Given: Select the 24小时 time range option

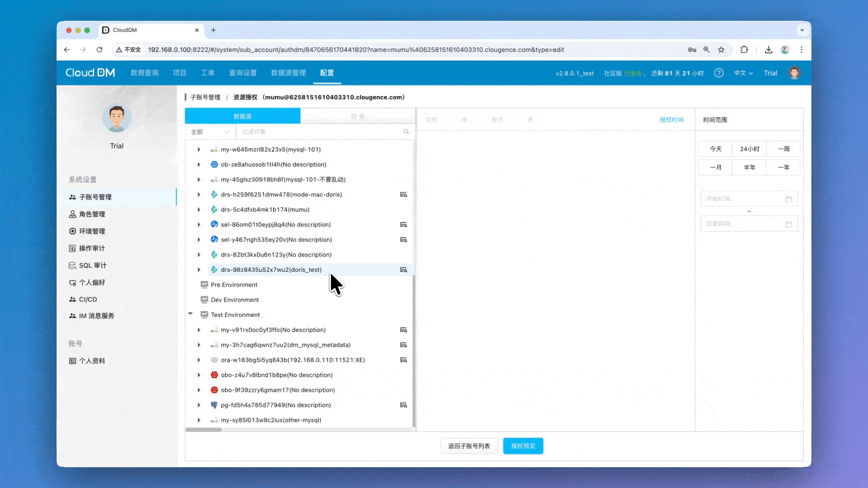Looking at the screenshot, I should coord(749,149).
